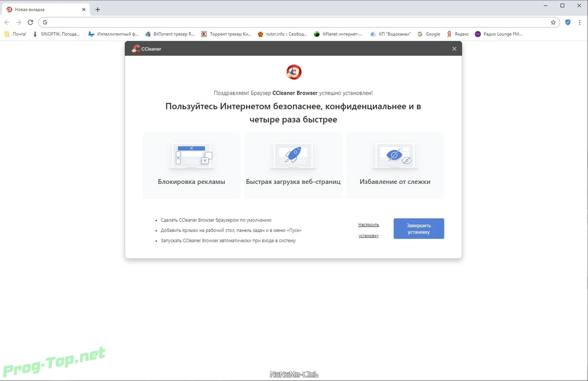Open a new tab with plus button
This screenshot has height=381, width=588.
[x=98, y=9]
